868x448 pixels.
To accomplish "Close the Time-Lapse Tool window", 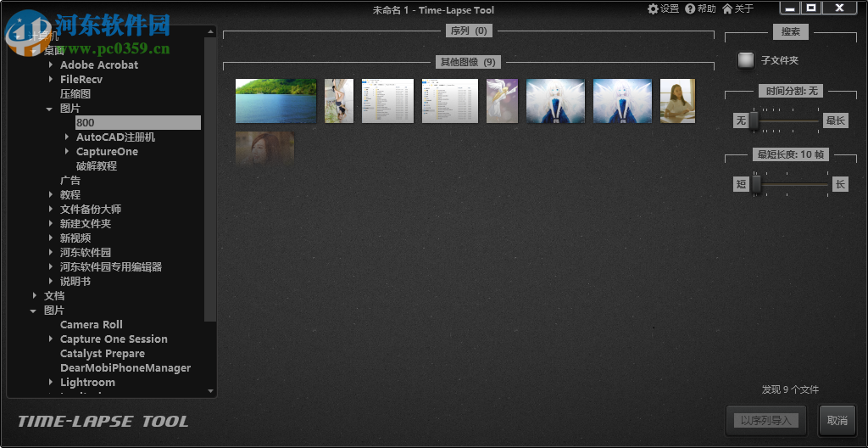I will click(x=839, y=8).
